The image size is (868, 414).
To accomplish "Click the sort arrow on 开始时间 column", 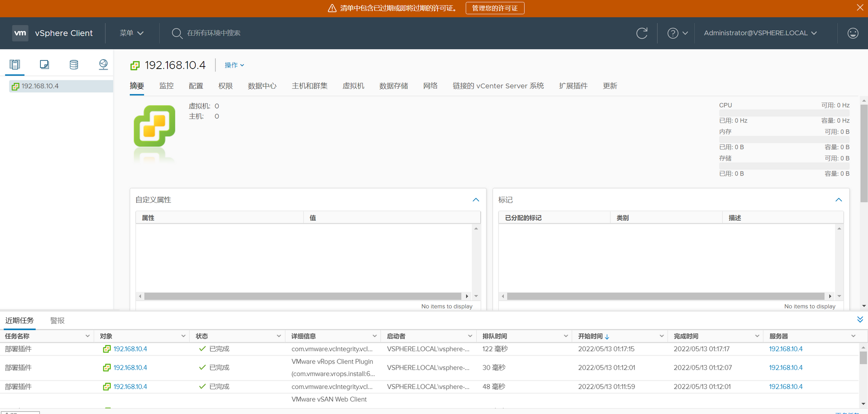I will [x=607, y=337].
